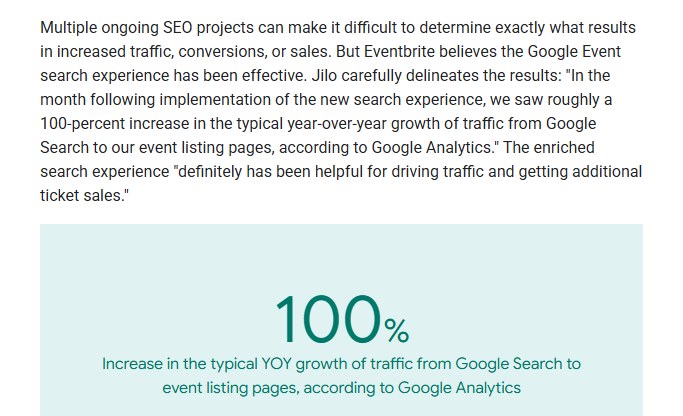Click "definitely" in the quoted sentence
Image resolution: width=683 pixels, height=416 pixels.
[x=207, y=172]
